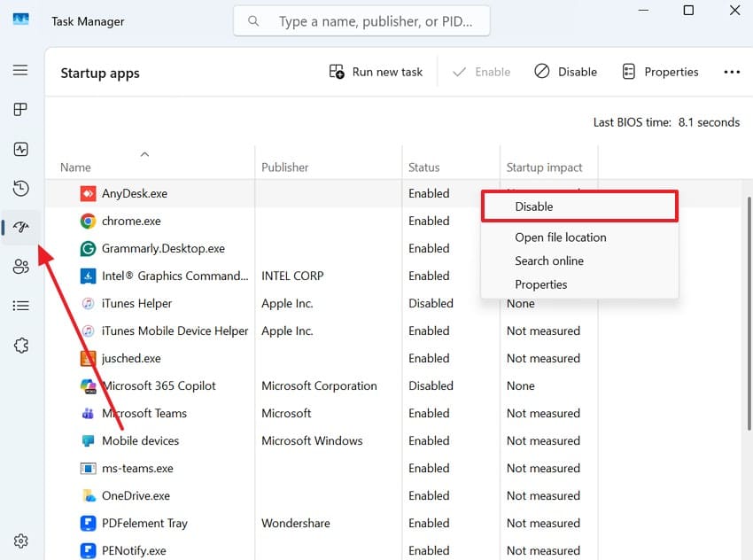The height and width of the screenshot is (560, 753).
Task: Click the iTunes Mobile Device Helper icon
Action: [x=88, y=331]
